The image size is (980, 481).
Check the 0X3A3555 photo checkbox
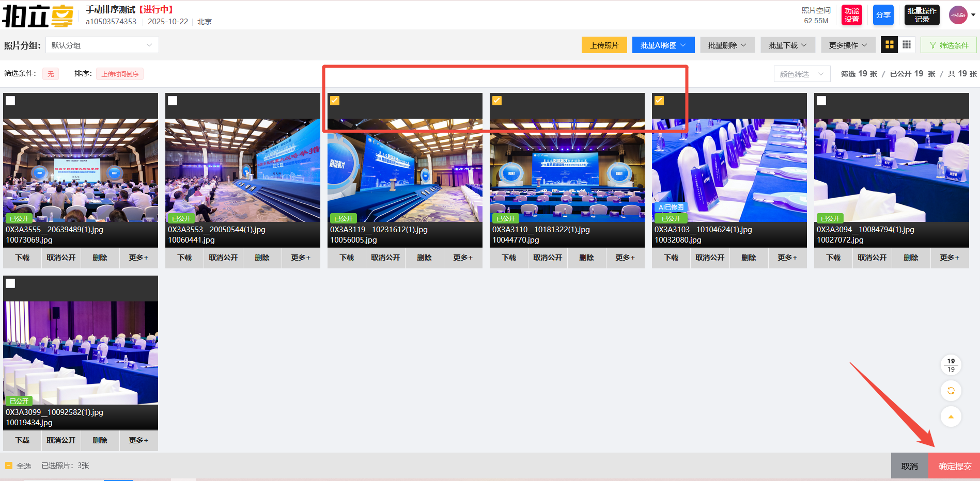(x=10, y=101)
